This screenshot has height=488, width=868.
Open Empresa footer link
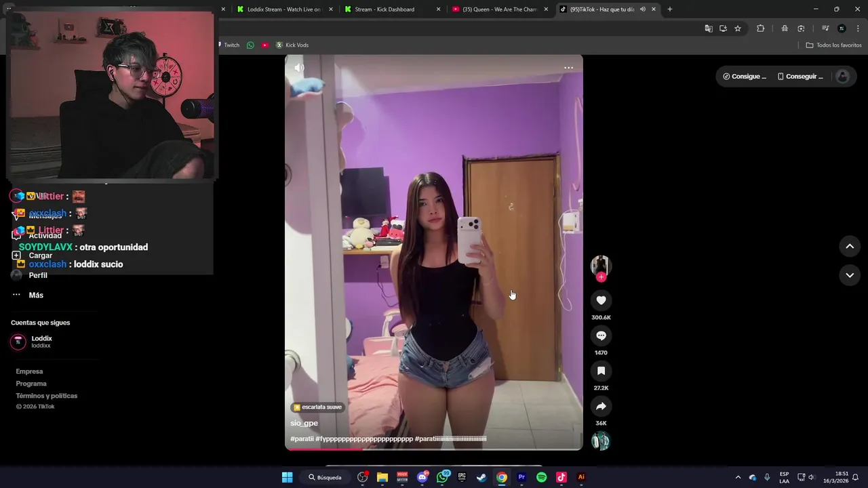(x=29, y=371)
